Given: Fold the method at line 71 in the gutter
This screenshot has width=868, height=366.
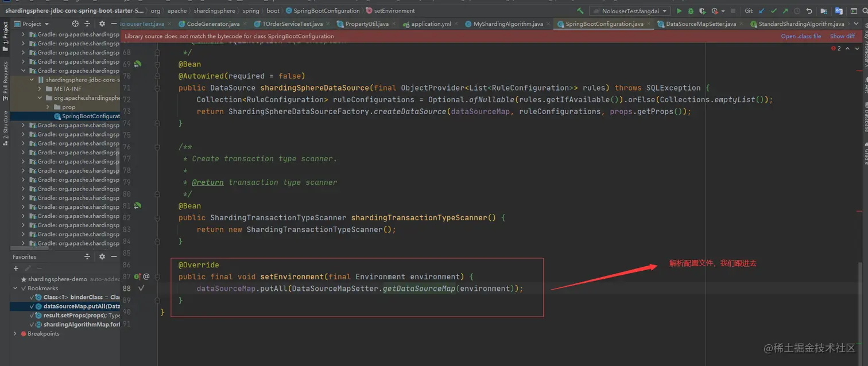Looking at the screenshot, I should pyautogui.click(x=157, y=88).
